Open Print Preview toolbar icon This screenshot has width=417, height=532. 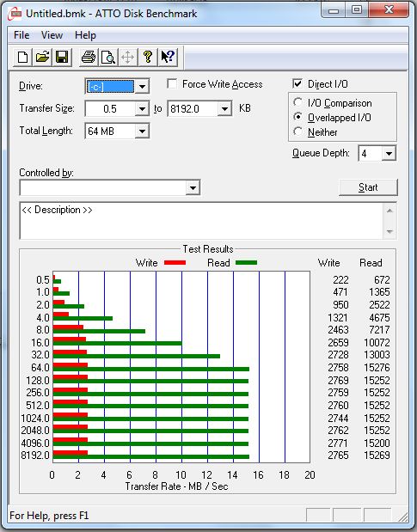[x=107, y=57]
